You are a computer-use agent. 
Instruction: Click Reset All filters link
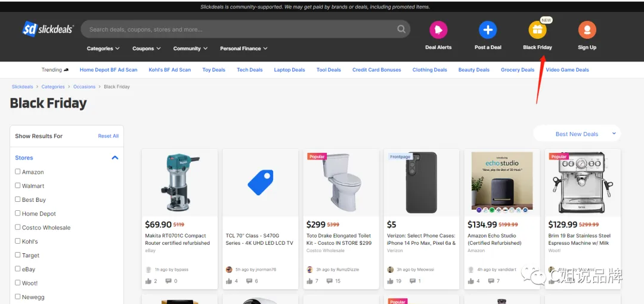(x=109, y=136)
